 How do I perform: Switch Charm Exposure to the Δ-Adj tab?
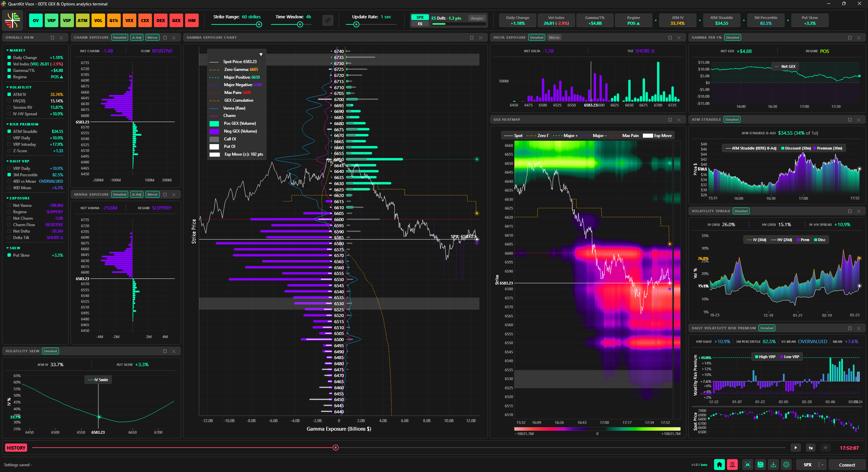click(137, 37)
